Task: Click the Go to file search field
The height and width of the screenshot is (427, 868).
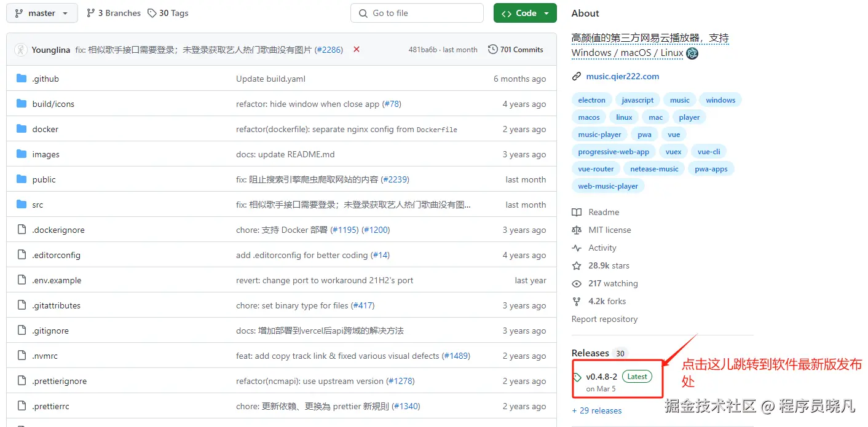Action: [x=417, y=13]
